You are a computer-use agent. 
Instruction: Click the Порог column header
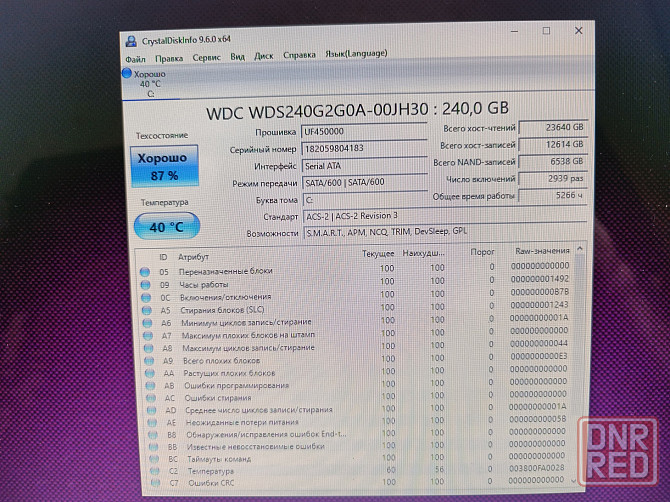coord(482,252)
